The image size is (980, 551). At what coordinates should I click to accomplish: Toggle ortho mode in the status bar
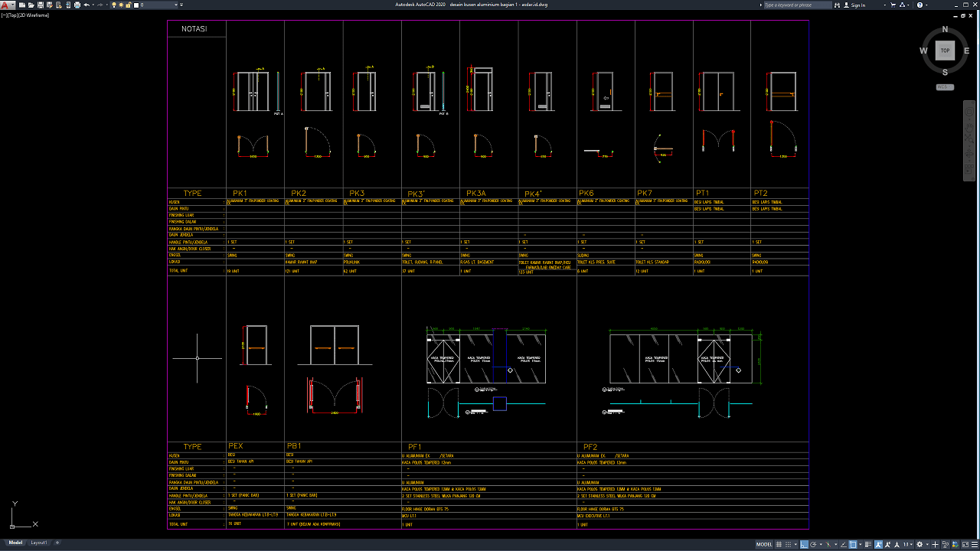click(x=803, y=545)
